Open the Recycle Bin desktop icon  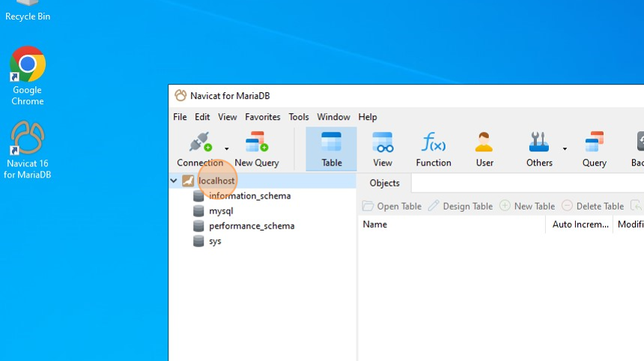[28, 10]
